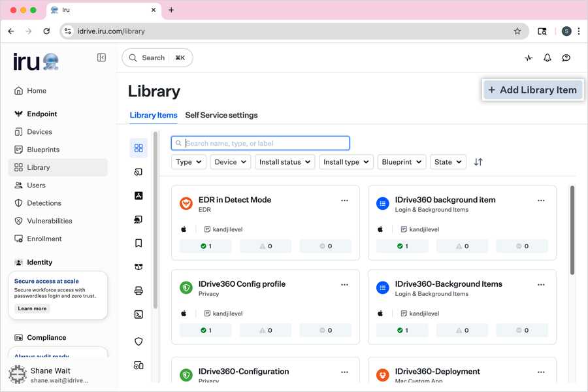The height and width of the screenshot is (392, 588).
Task: Click the Learn more button
Action: [32, 308]
